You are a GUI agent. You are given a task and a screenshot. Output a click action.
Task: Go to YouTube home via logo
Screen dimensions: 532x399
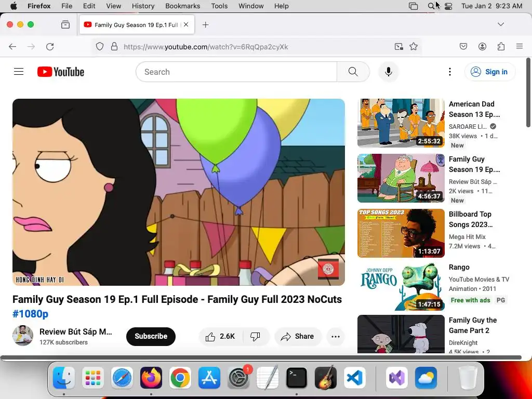click(61, 72)
